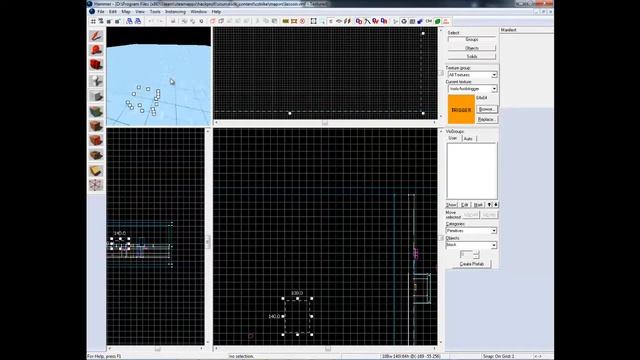Screen dimensions: 640x360
Task: Click VisGroups move-up arrow button
Action: point(489,205)
